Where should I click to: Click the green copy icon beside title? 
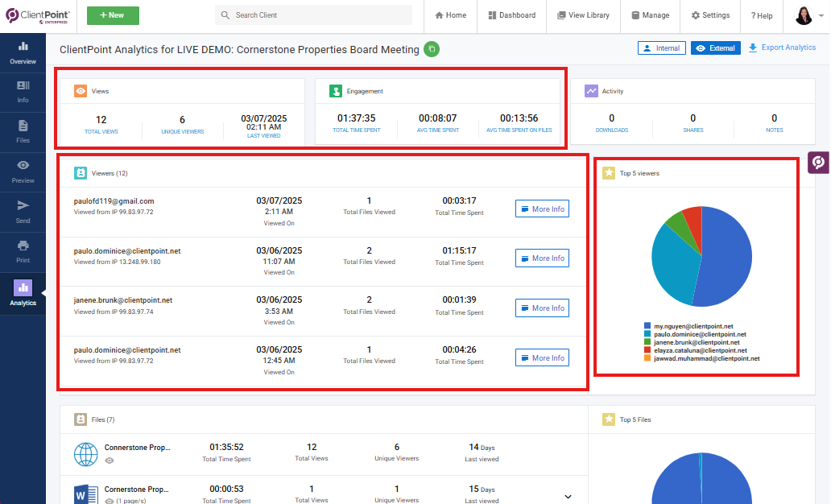(x=432, y=50)
